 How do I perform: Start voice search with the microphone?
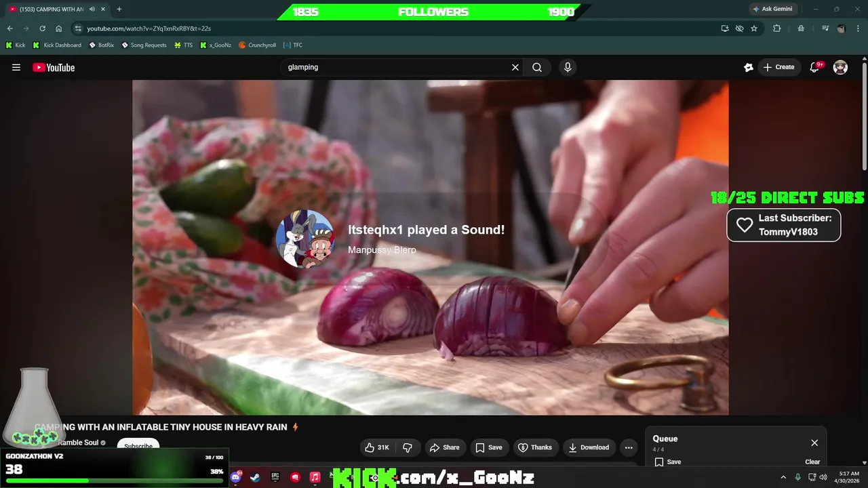(x=568, y=67)
